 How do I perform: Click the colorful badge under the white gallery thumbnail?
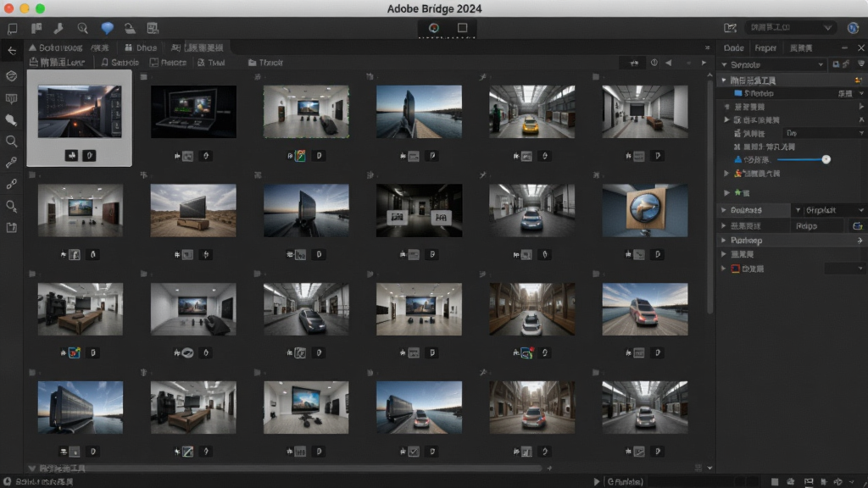[300, 156]
